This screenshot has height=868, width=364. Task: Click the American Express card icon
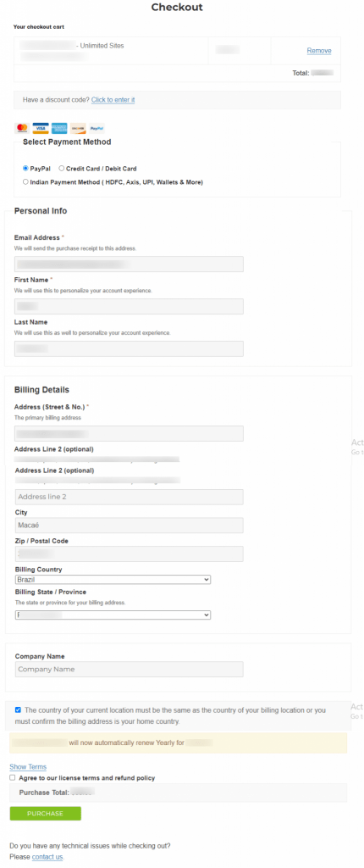click(59, 128)
